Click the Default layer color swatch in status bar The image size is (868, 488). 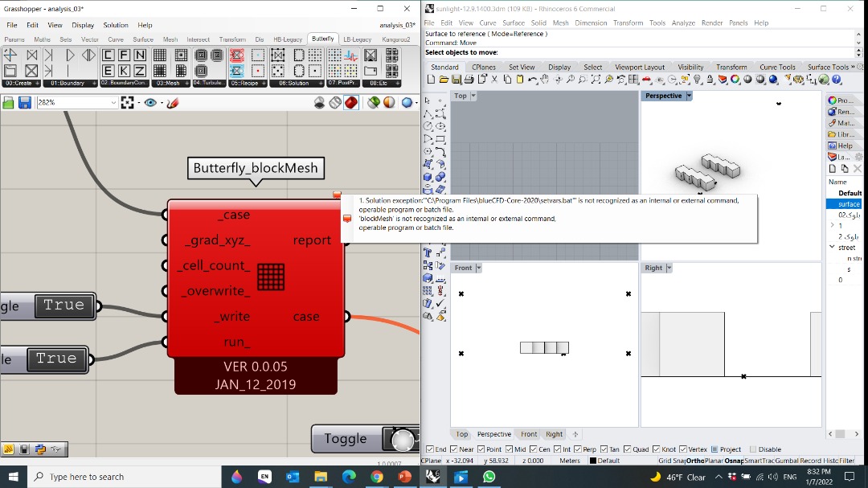[x=593, y=461]
